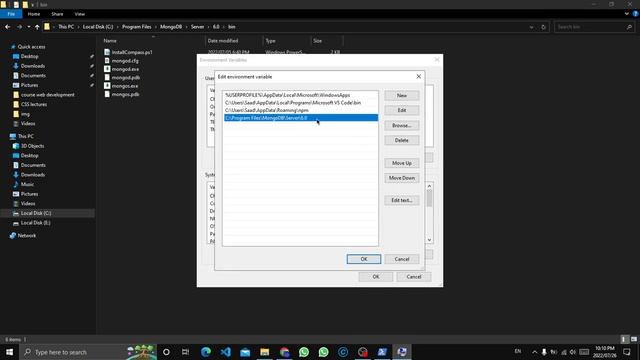
Task: Open Network in sidebar
Action: (27, 236)
